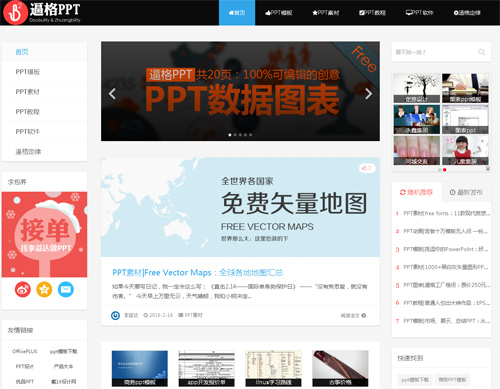
Task: Select PPT教程 in the left sidebar
Action: [x=44, y=112]
